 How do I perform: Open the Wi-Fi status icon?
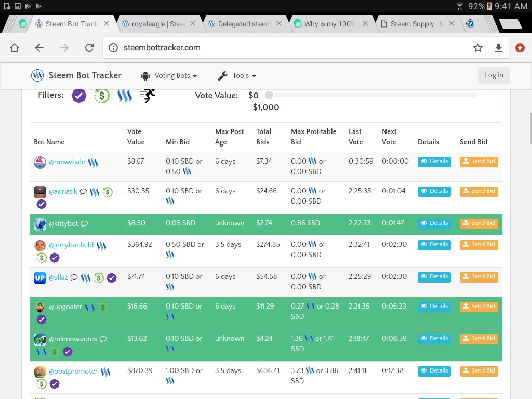(459, 6)
